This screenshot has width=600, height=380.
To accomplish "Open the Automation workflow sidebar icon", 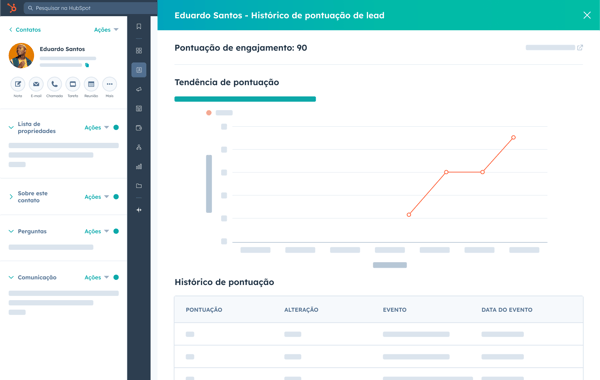I will [139, 147].
